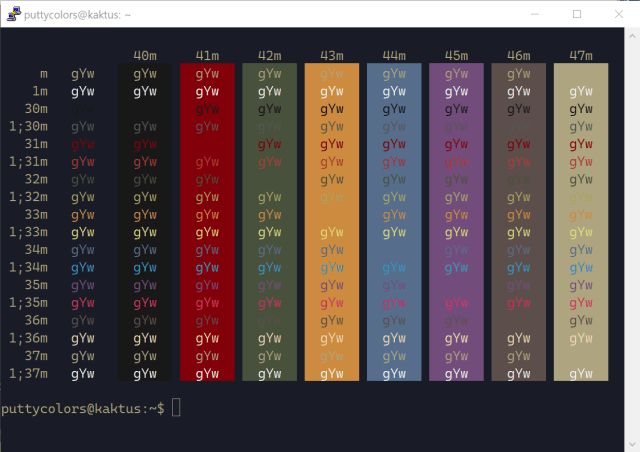Select gYw in 45m column, 1;36m row
The height and width of the screenshot is (452, 640).
pos(456,339)
